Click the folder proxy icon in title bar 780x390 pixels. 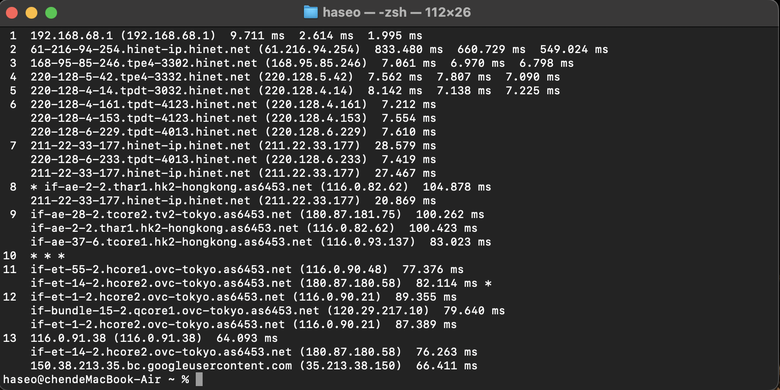pyautogui.click(x=310, y=12)
